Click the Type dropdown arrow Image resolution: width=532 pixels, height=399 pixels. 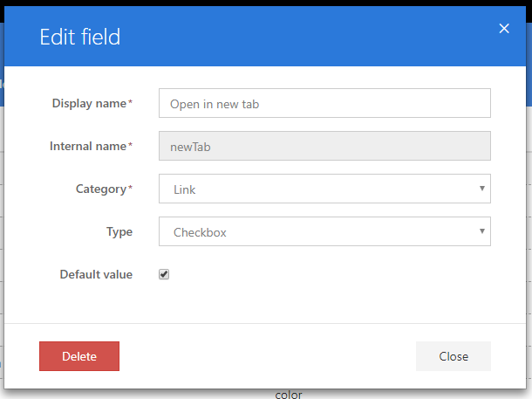[482, 231]
